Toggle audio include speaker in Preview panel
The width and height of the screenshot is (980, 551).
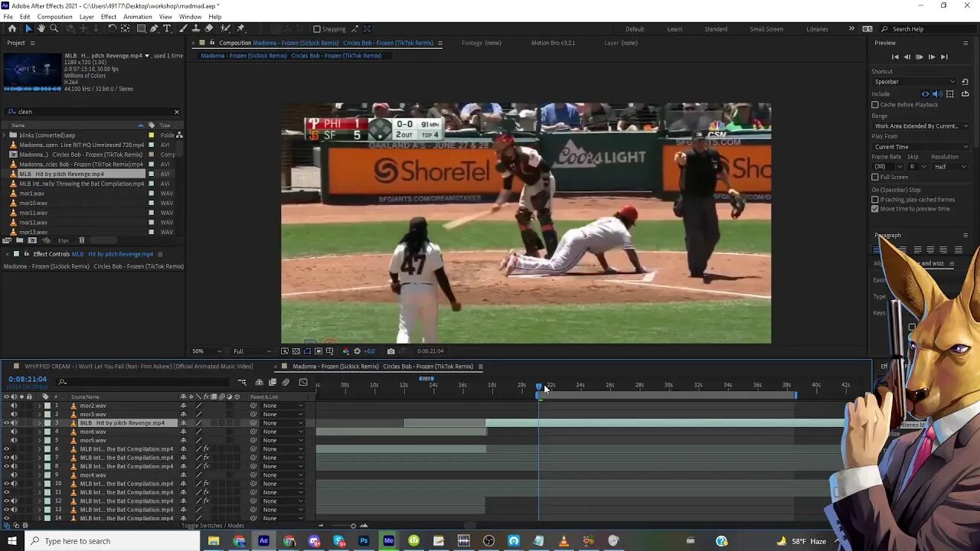click(x=937, y=94)
